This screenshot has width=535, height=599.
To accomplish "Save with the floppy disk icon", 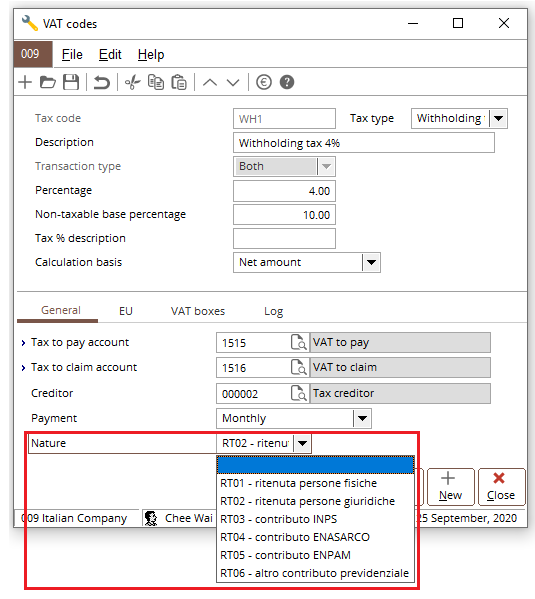I will click(x=71, y=82).
